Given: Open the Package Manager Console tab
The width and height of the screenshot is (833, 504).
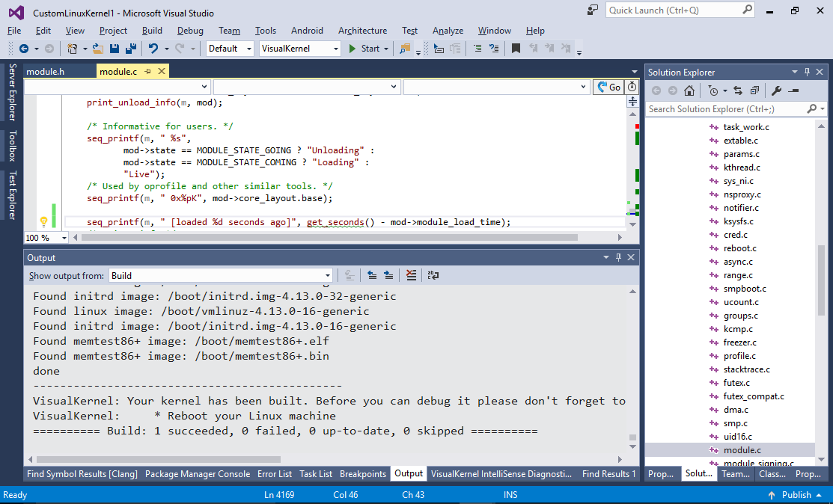Looking at the screenshot, I should 198,474.
